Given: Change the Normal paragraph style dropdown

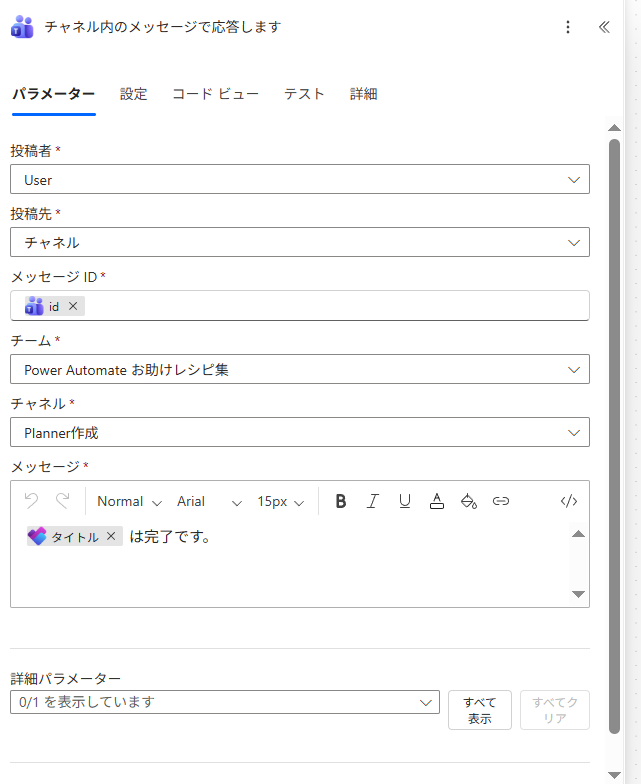Looking at the screenshot, I should 130,502.
